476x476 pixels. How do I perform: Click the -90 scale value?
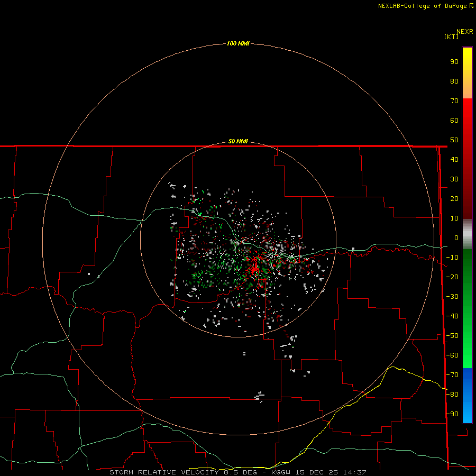452,414
